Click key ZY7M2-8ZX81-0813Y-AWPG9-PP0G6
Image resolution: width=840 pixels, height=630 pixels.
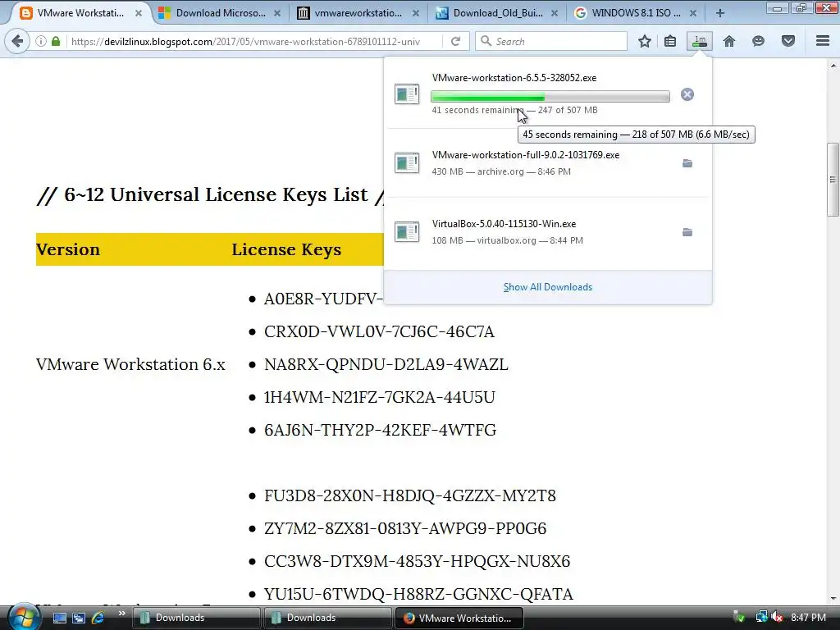coord(405,528)
